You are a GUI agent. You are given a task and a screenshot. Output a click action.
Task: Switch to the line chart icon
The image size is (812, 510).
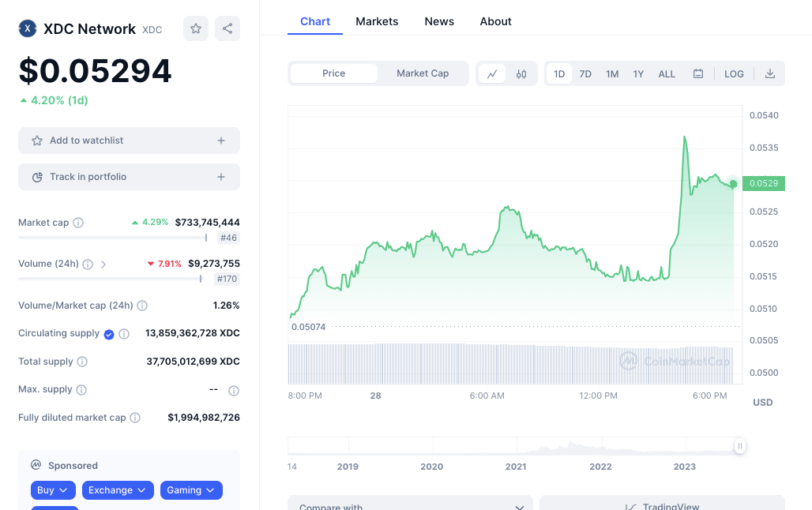(x=492, y=73)
